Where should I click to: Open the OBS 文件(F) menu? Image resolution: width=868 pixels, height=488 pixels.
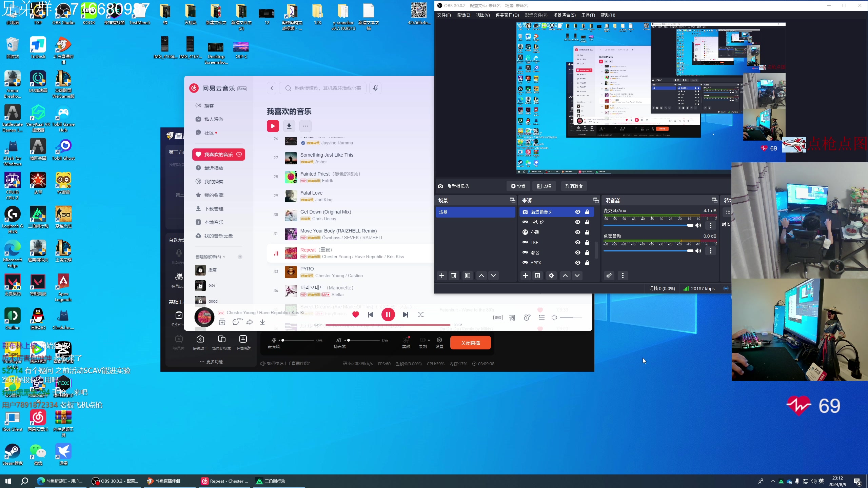(x=444, y=15)
